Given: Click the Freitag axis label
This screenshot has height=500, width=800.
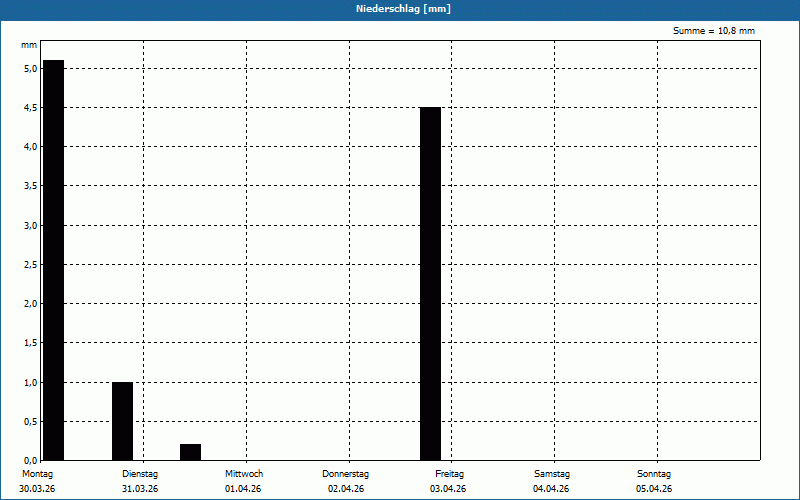Looking at the screenshot, I should (x=449, y=474).
